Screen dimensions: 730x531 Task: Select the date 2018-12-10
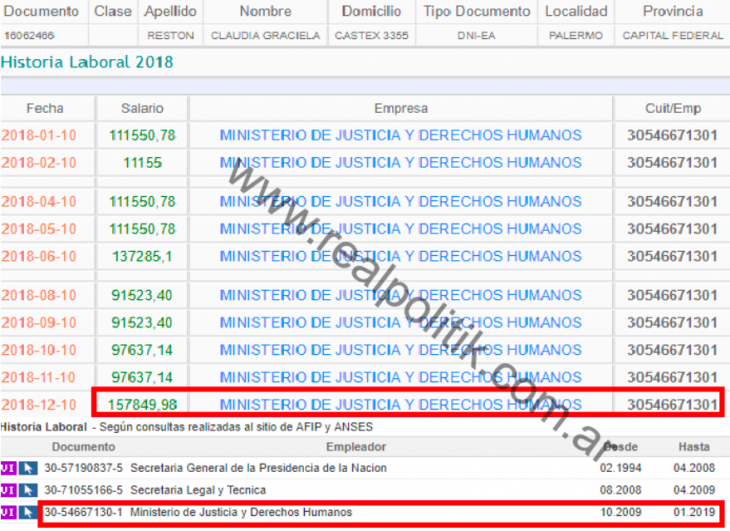[39, 405]
